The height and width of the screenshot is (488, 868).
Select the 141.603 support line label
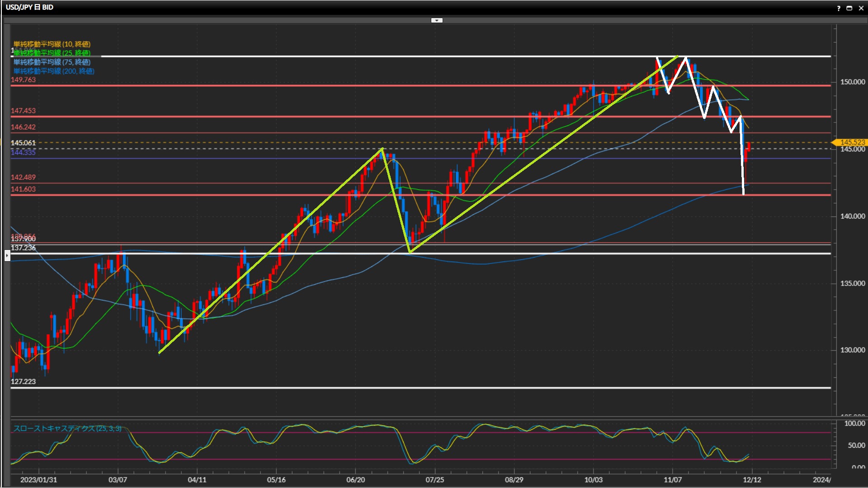tap(23, 189)
